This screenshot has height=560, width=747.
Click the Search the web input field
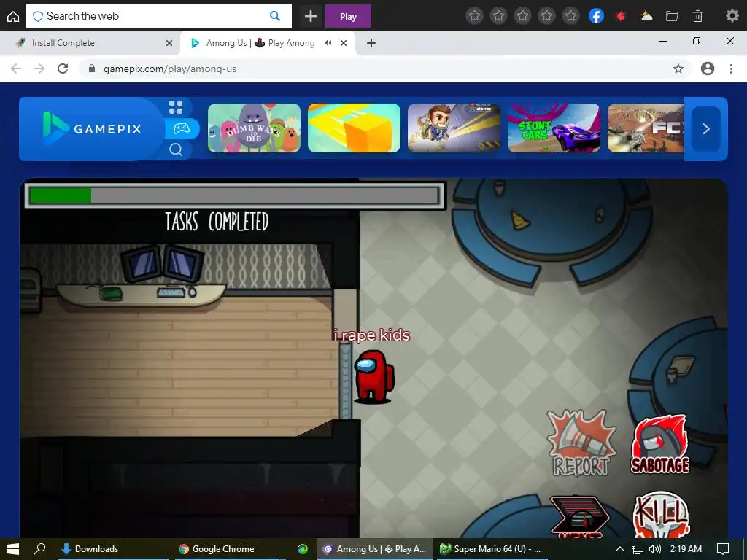[x=158, y=16]
